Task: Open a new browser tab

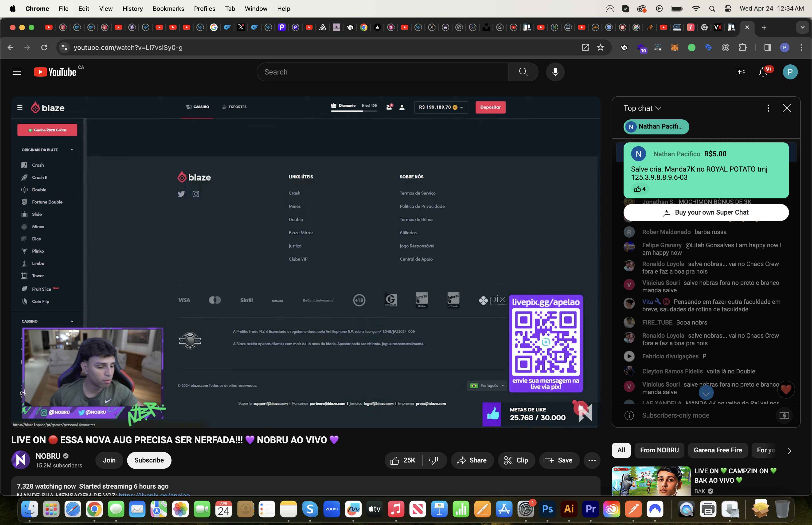Action: pyautogui.click(x=764, y=27)
